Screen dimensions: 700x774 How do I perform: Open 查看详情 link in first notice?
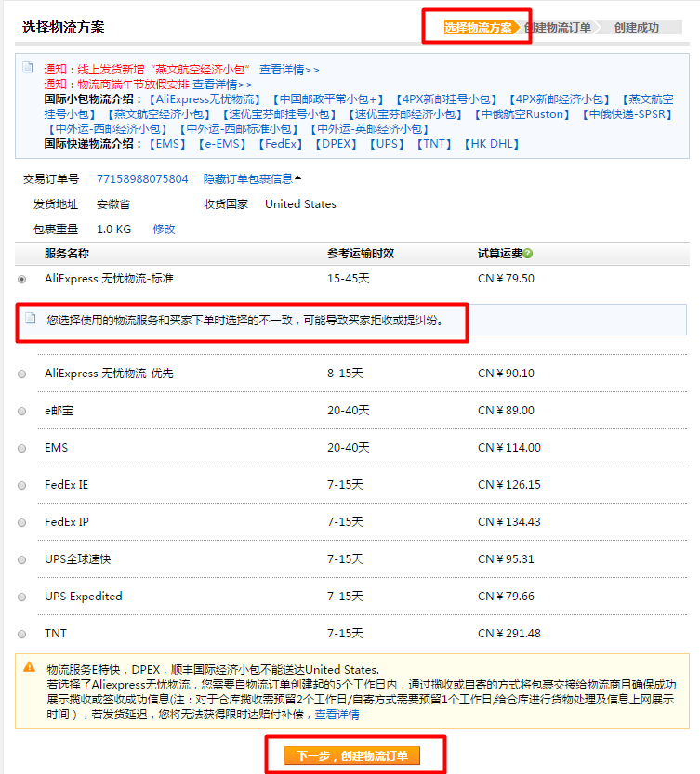click(289, 70)
